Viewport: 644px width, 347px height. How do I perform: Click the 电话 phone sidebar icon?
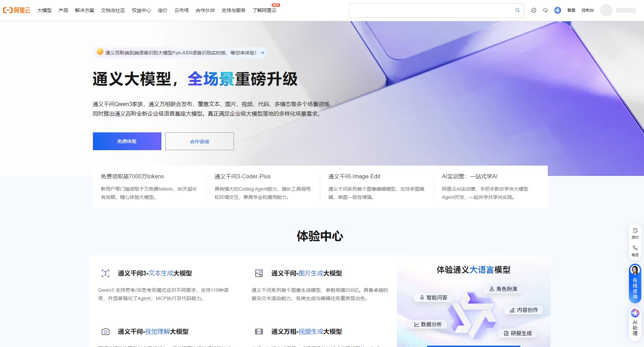[635, 251]
